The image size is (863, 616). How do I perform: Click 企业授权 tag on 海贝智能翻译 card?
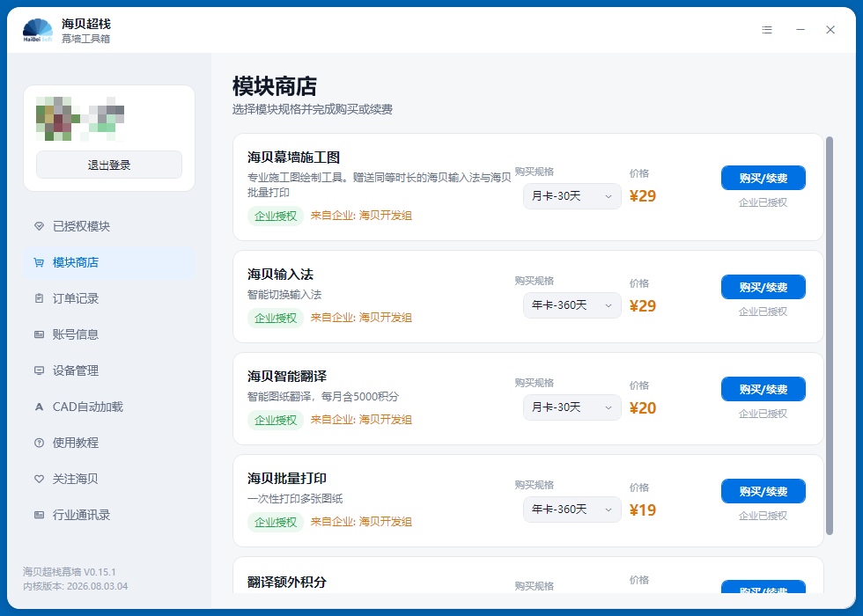tap(275, 420)
